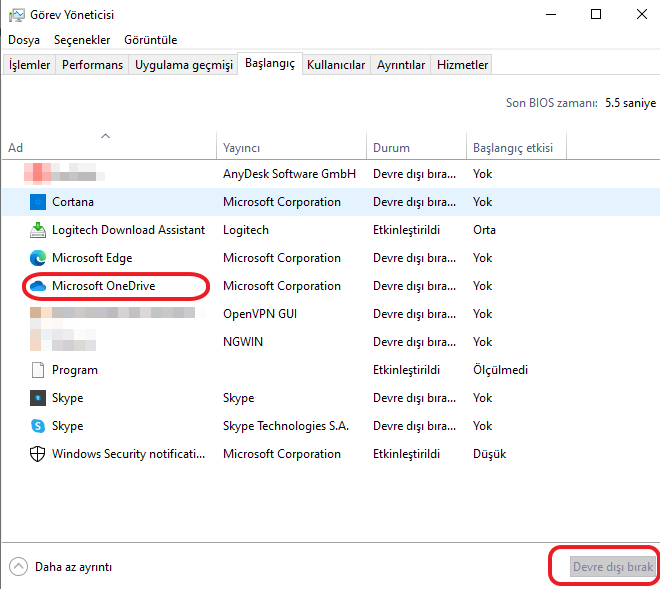Switch to the Performans tab

click(93, 65)
